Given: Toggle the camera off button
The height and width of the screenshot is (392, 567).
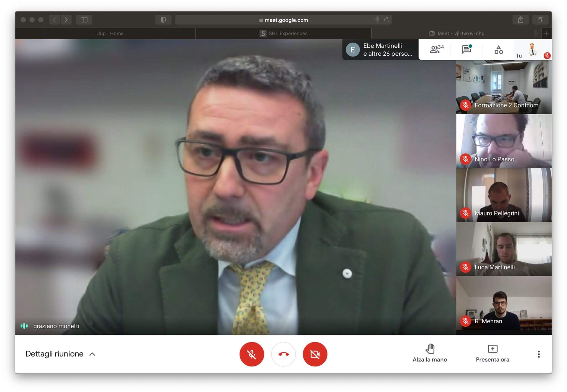Looking at the screenshot, I should pos(315,354).
